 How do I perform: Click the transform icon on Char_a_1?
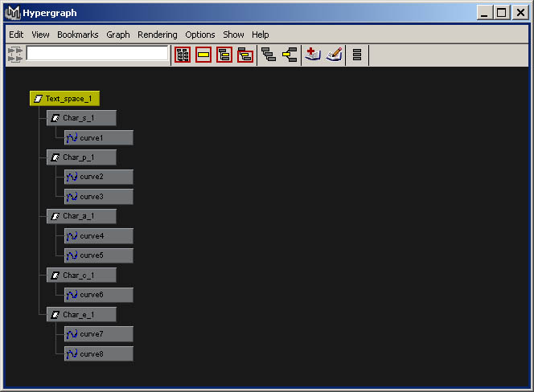[55, 216]
